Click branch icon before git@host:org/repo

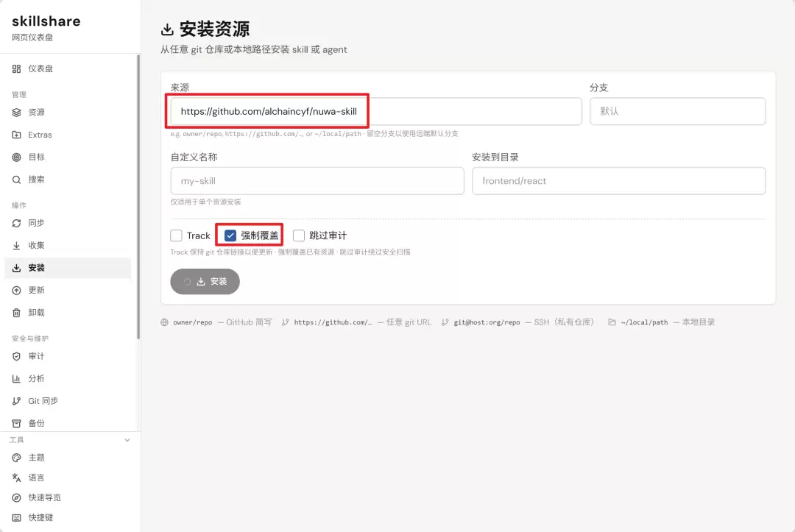[x=445, y=322]
